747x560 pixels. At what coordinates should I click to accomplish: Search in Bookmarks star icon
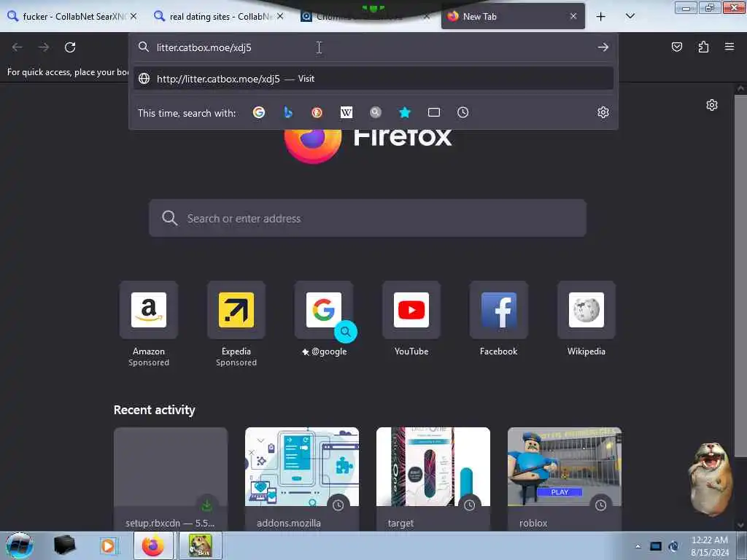click(x=404, y=112)
